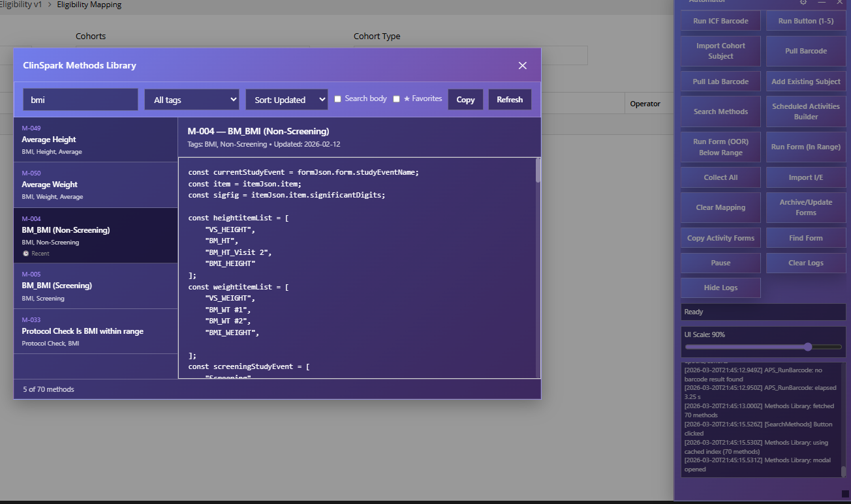The width and height of the screenshot is (851, 504).
Task: Select M-005 BM_BMI (Screening) method
Action: [x=96, y=286]
